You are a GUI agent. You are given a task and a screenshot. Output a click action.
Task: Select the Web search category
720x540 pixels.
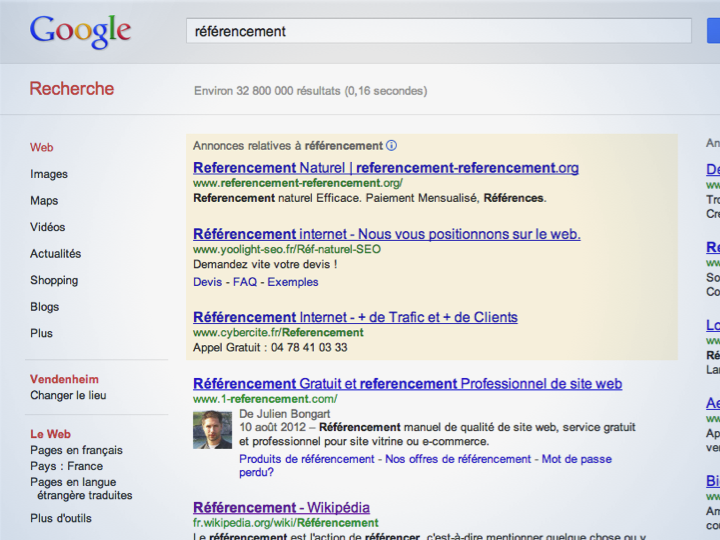(42, 147)
